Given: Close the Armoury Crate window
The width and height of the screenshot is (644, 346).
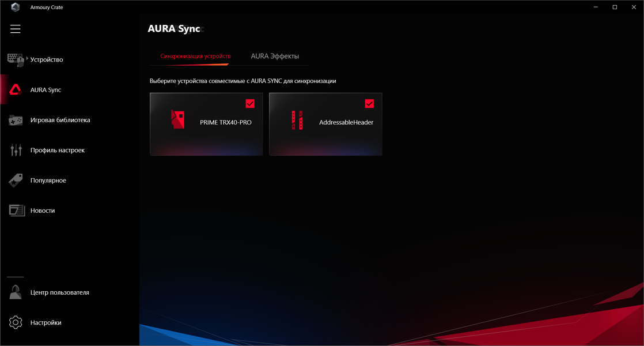Looking at the screenshot, I should 634,7.
